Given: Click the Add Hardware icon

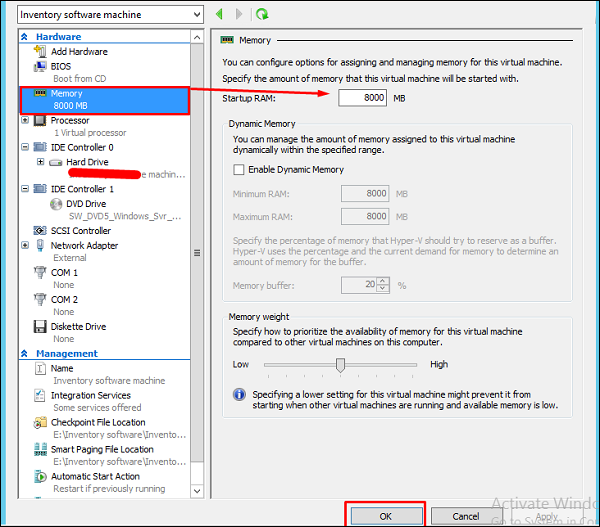Looking at the screenshot, I should tap(39, 52).
